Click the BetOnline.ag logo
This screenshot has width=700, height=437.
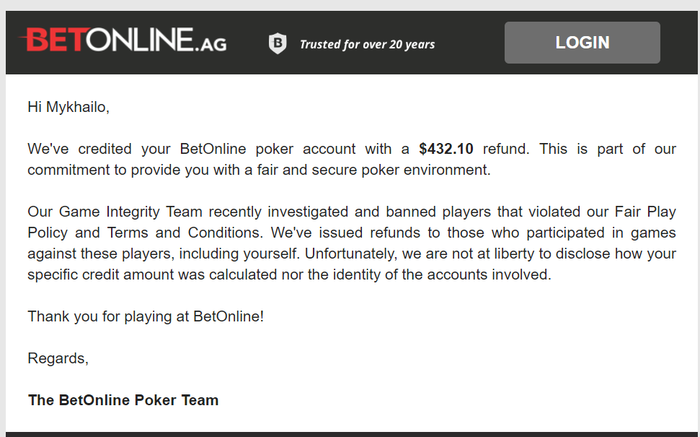coord(124,43)
